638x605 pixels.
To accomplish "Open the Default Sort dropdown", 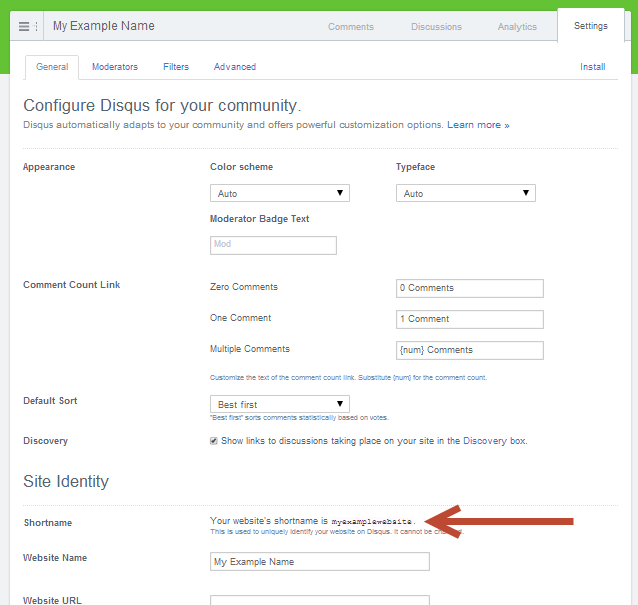I will click(x=279, y=404).
